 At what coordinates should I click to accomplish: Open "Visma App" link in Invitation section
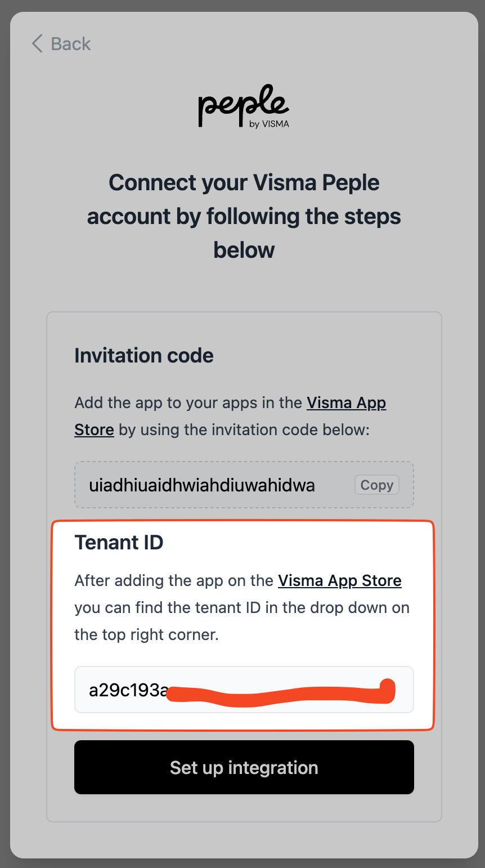346,403
